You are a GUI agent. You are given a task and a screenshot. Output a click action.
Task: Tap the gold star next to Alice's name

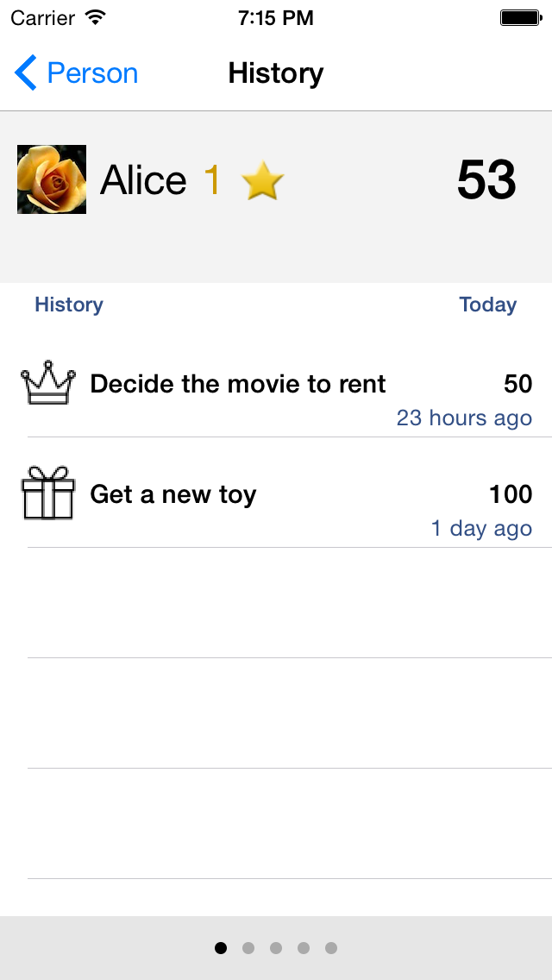pyautogui.click(x=261, y=180)
